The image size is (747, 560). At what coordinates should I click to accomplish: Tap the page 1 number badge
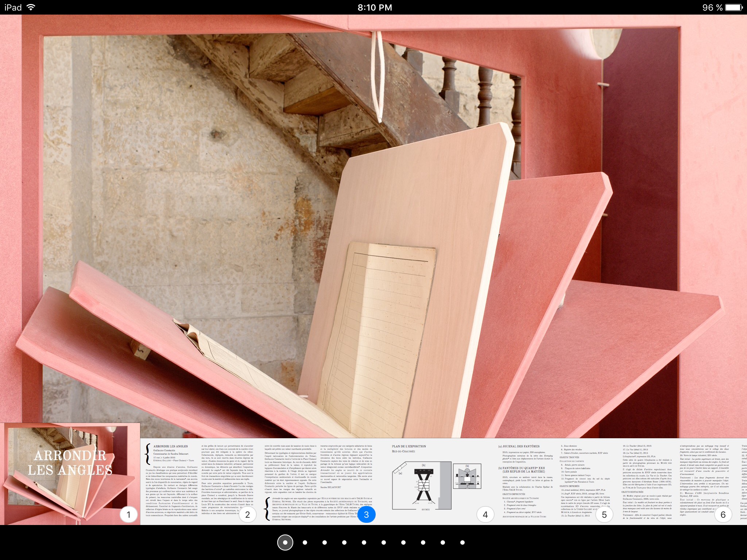pos(128,514)
